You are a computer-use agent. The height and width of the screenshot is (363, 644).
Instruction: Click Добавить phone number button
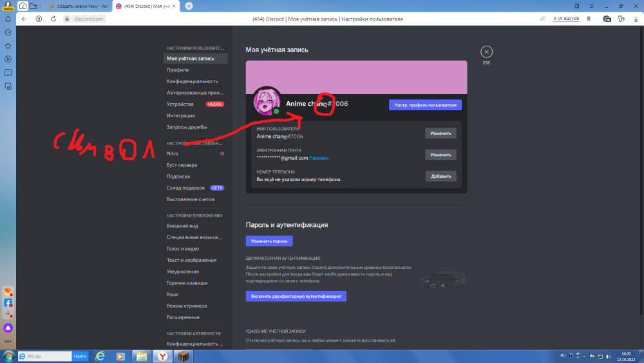[x=440, y=177]
